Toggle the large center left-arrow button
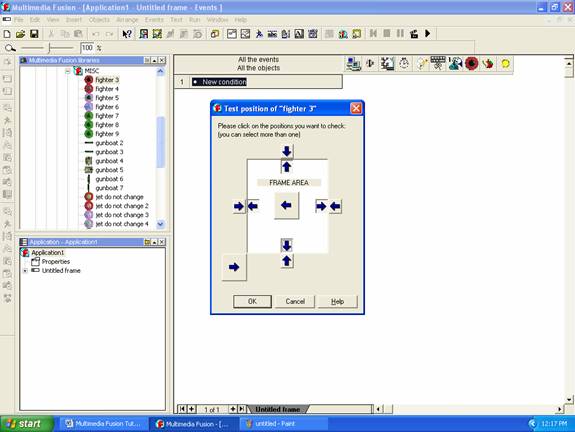Screen dimensions: 575x432 pyautogui.click(x=286, y=206)
